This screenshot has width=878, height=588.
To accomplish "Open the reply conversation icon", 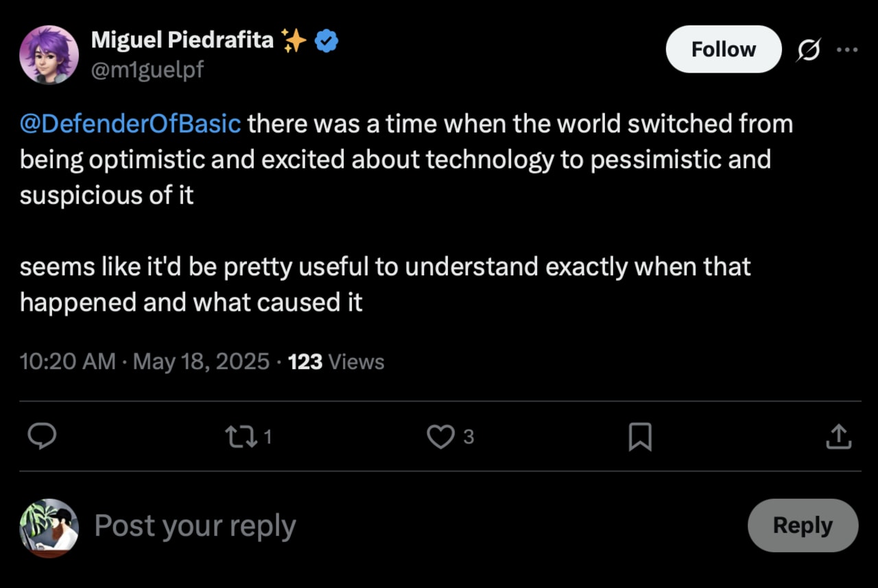I will 43,436.
